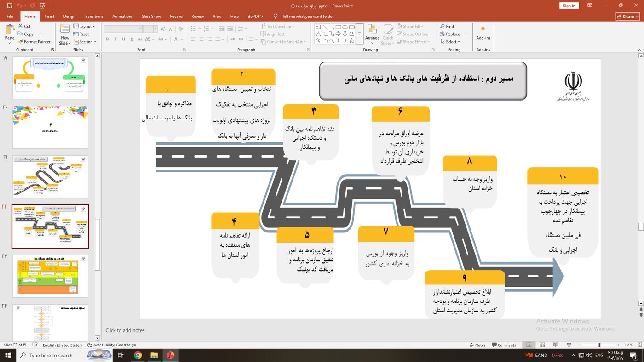Adjust the zoom slider in status bar
The height and width of the screenshot is (362, 644).
coord(599,345)
